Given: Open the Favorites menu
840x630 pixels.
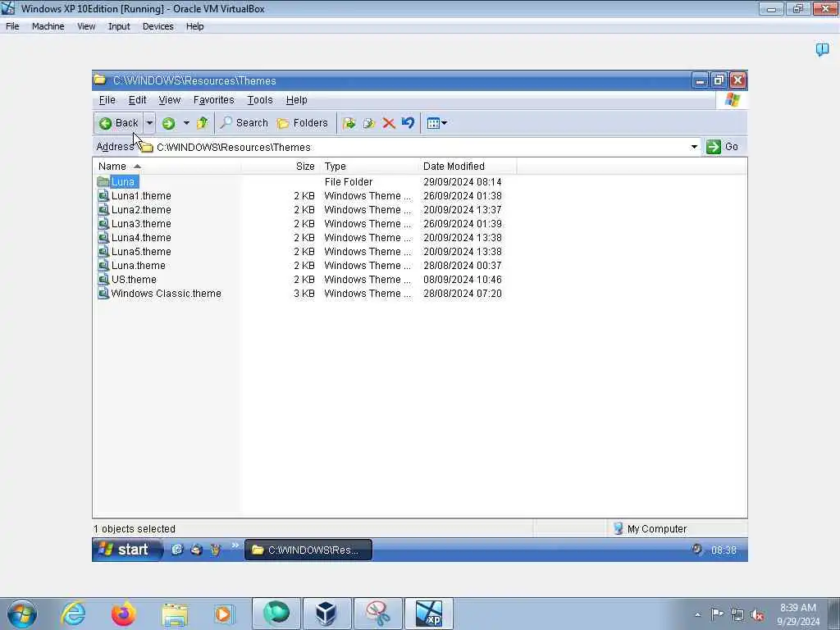Looking at the screenshot, I should tap(214, 100).
